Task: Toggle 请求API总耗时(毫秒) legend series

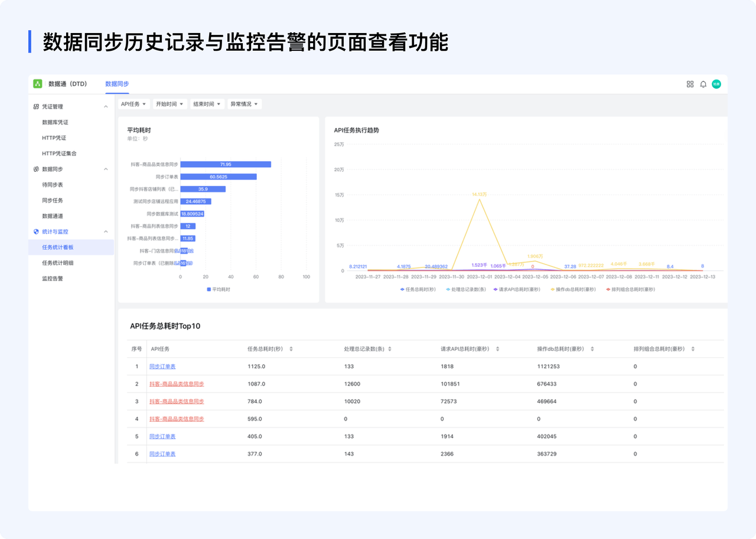Action: click(x=517, y=289)
